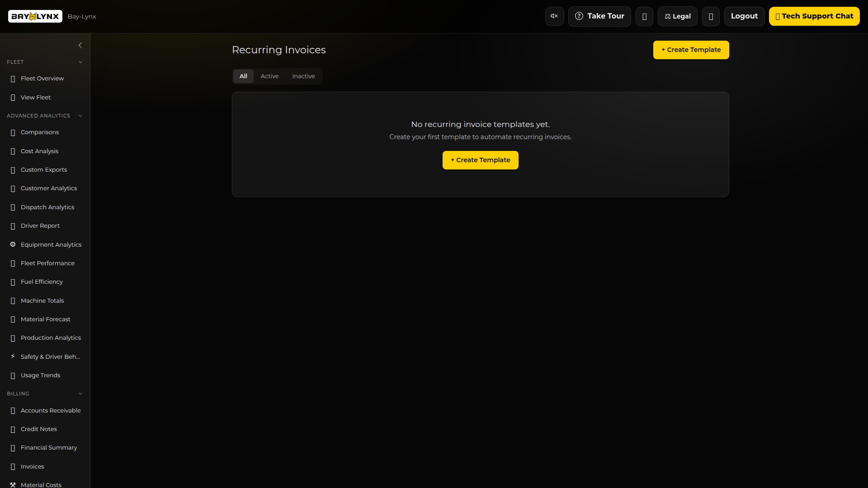The width and height of the screenshot is (868, 488).
Task: Click icon button between Take Tour and Legal
Action: [x=644, y=16]
